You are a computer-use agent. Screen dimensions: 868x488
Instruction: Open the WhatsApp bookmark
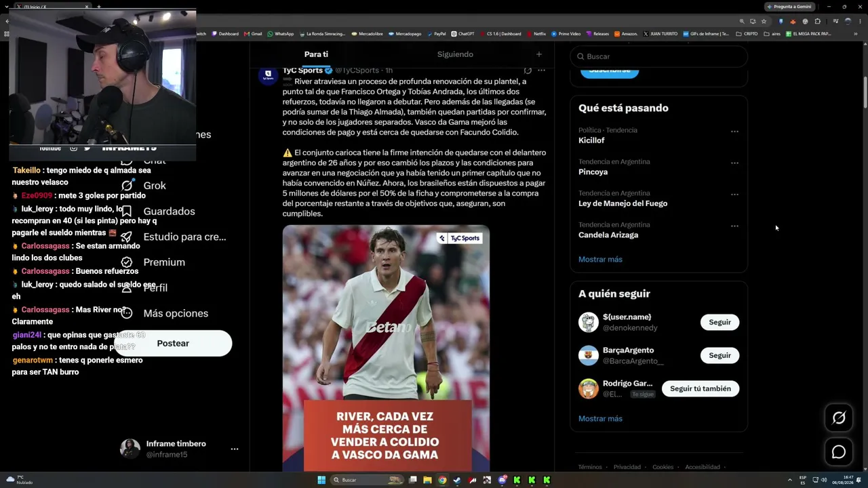pyautogui.click(x=281, y=34)
